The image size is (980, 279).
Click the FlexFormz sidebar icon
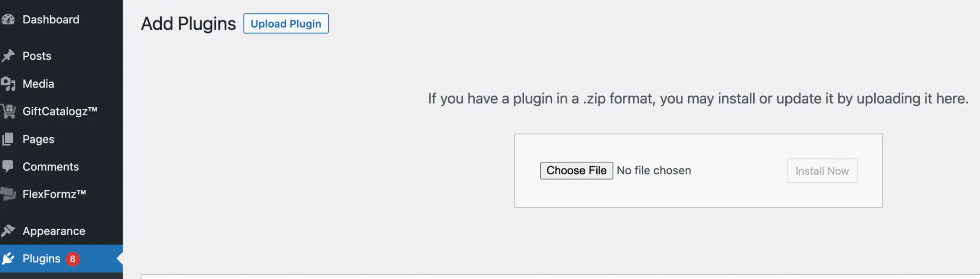click(8, 194)
